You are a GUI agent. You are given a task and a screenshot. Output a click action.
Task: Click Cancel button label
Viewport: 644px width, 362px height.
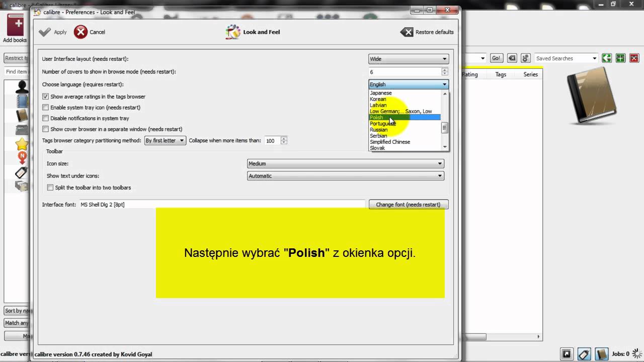97,32
